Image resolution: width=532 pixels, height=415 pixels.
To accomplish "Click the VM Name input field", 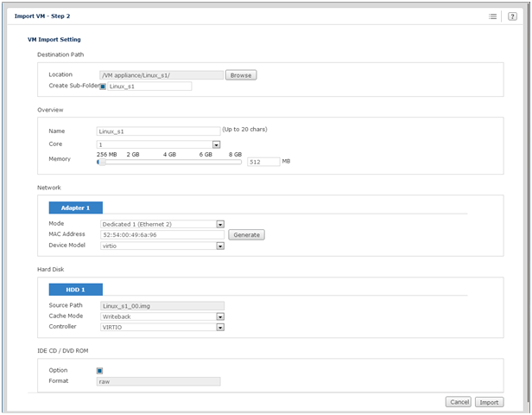I will click(158, 131).
